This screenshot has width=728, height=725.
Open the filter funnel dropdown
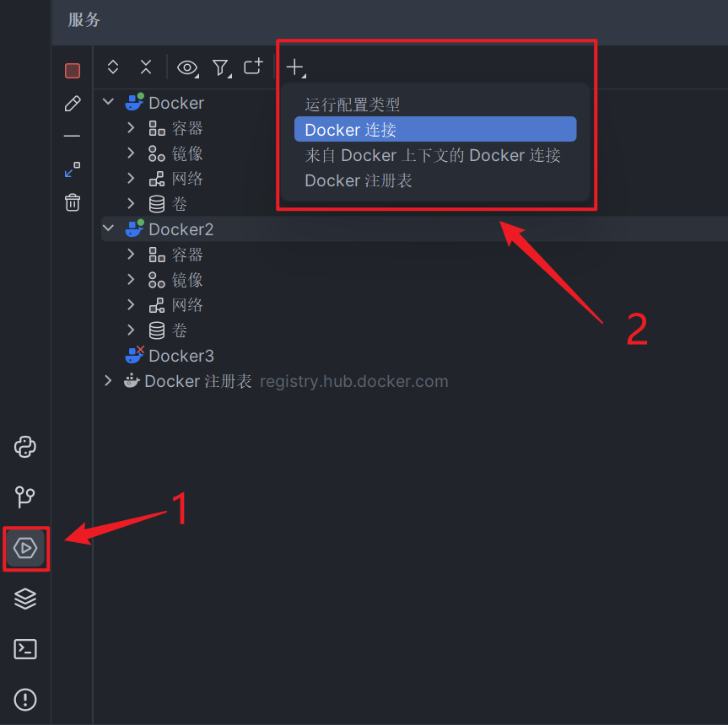click(222, 68)
